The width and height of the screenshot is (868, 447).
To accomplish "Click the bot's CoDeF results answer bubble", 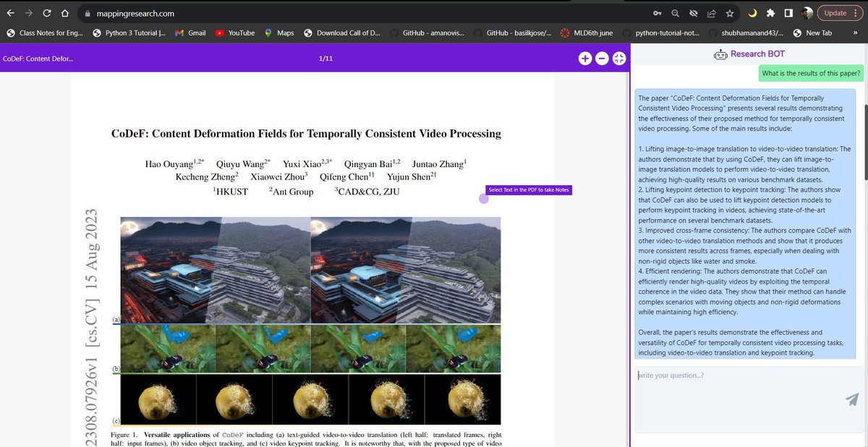I will point(744,225).
